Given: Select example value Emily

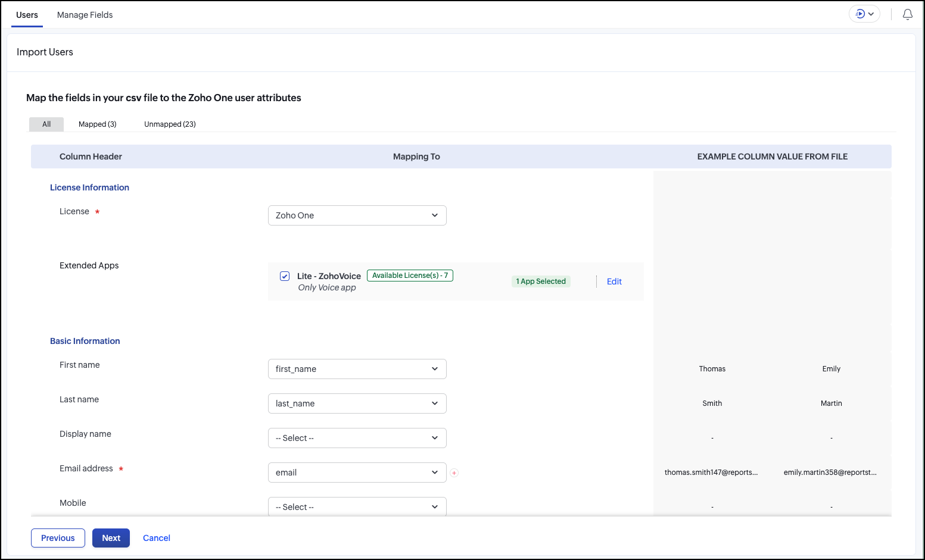Looking at the screenshot, I should click(x=831, y=369).
